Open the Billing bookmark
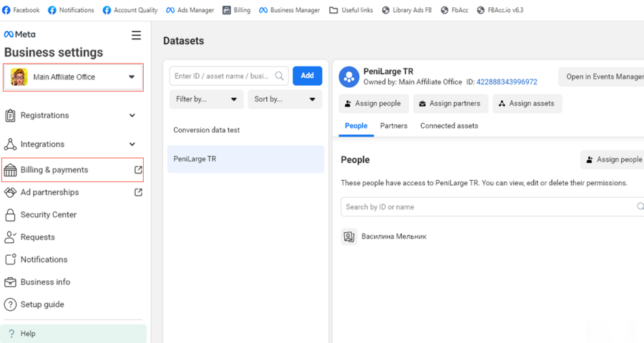 point(237,10)
